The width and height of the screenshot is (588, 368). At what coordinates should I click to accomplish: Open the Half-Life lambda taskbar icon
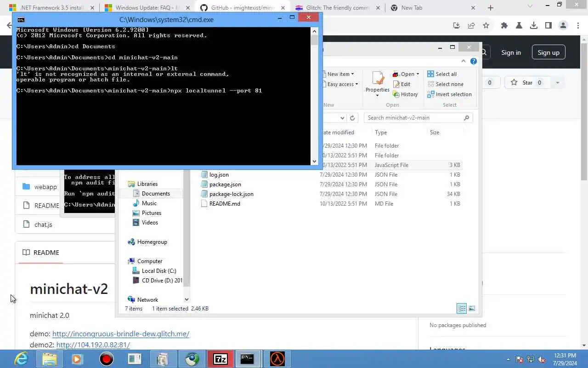click(277, 359)
